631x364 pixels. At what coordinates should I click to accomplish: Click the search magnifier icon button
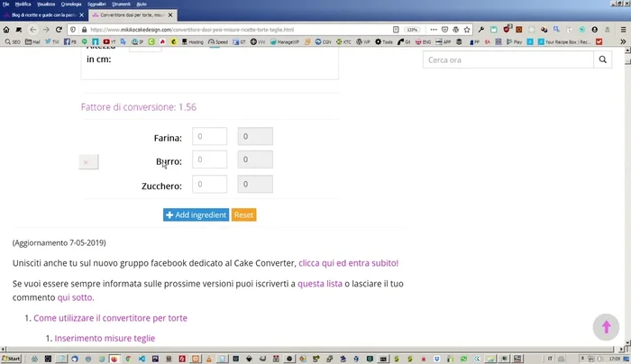(x=603, y=59)
